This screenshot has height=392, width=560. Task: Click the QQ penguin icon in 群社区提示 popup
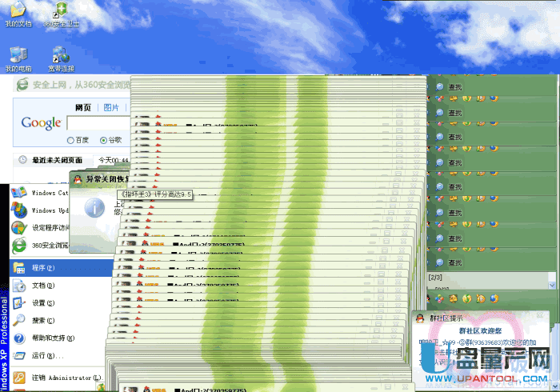[420, 318]
